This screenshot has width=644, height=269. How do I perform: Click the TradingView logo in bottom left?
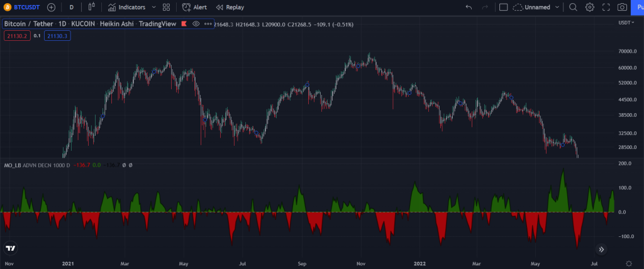coord(11,248)
